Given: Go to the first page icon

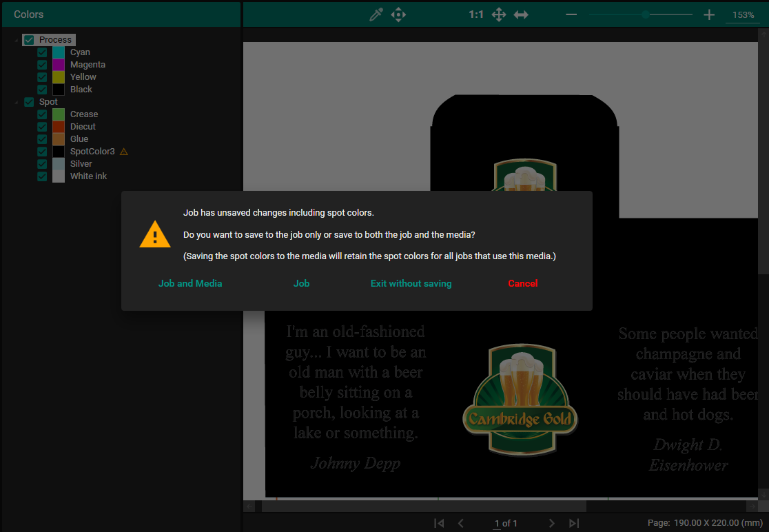Looking at the screenshot, I should (x=439, y=523).
